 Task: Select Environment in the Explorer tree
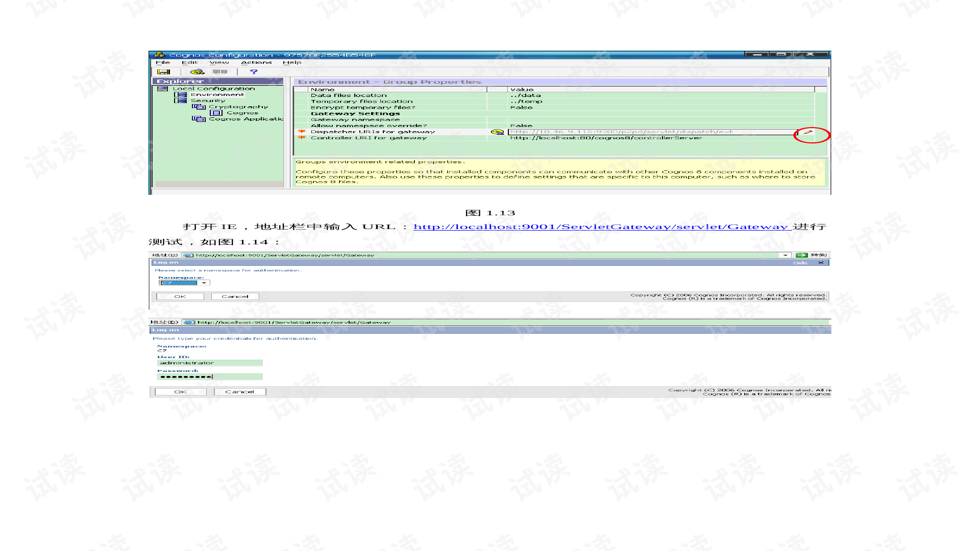[217, 95]
